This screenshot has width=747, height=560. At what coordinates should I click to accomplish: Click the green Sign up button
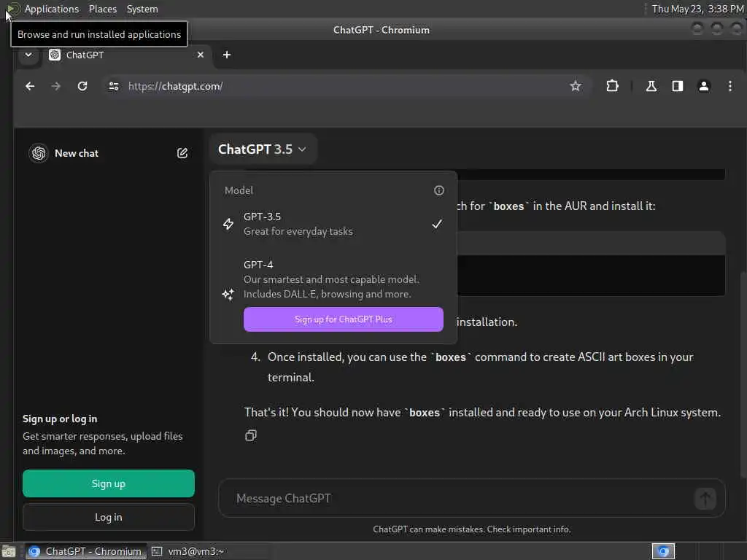pyautogui.click(x=109, y=484)
